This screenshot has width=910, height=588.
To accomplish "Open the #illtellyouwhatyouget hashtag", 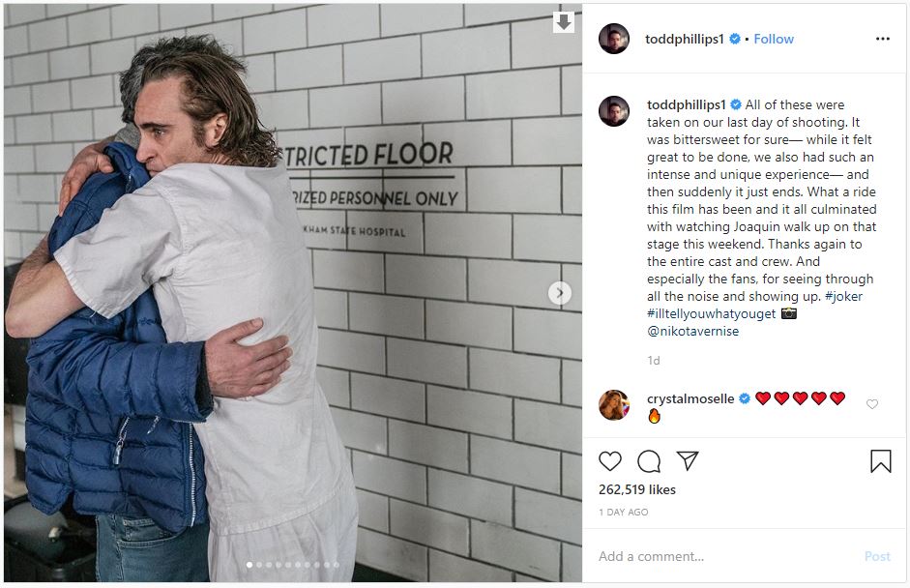I will coord(712,313).
